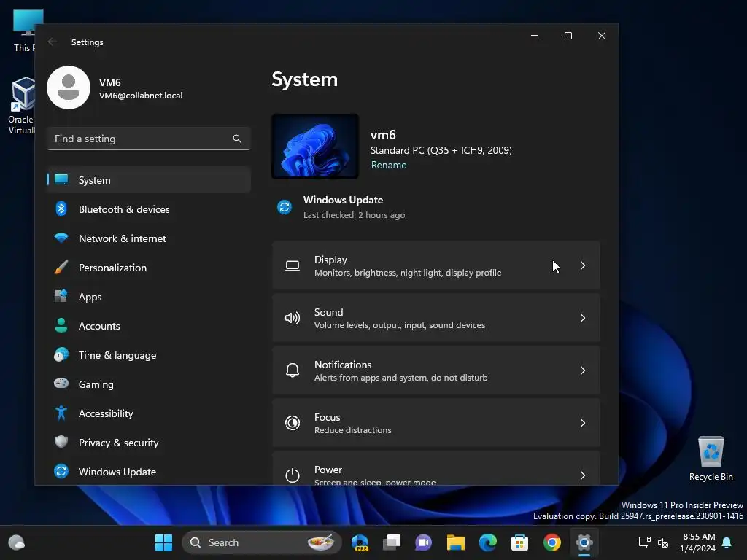
Task: Open the Windows Start menu
Action: pos(163,542)
